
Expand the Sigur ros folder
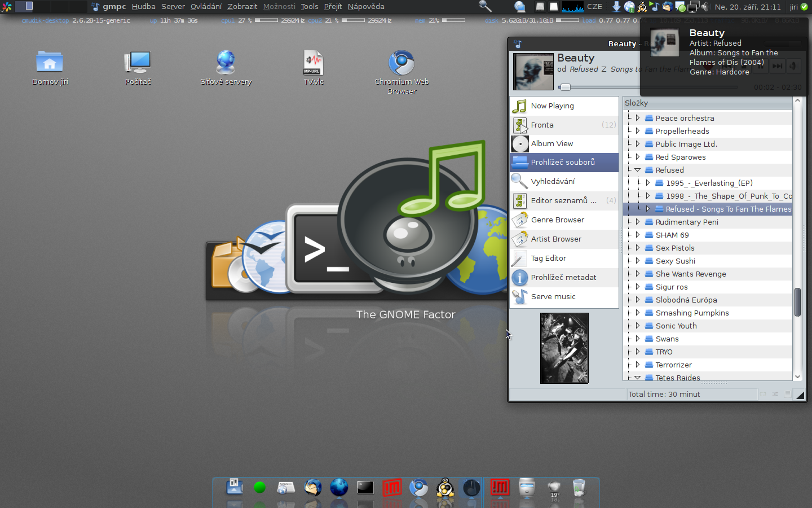(x=638, y=287)
